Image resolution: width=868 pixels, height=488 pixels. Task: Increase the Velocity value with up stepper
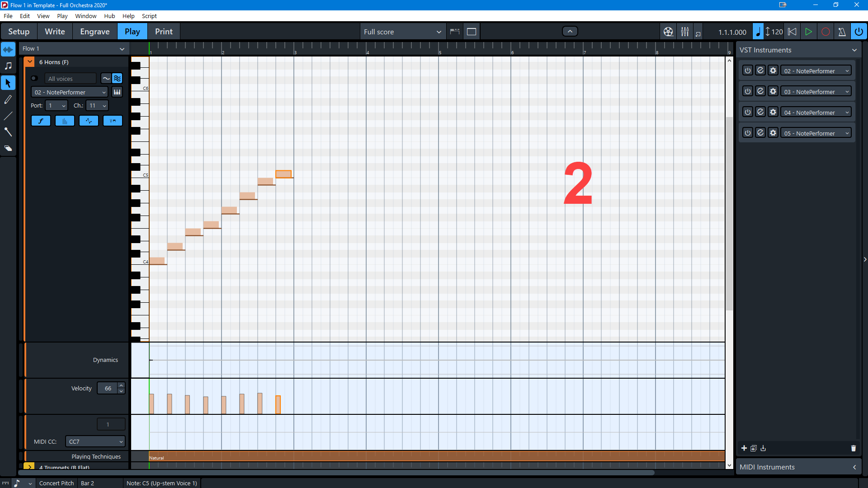click(121, 385)
